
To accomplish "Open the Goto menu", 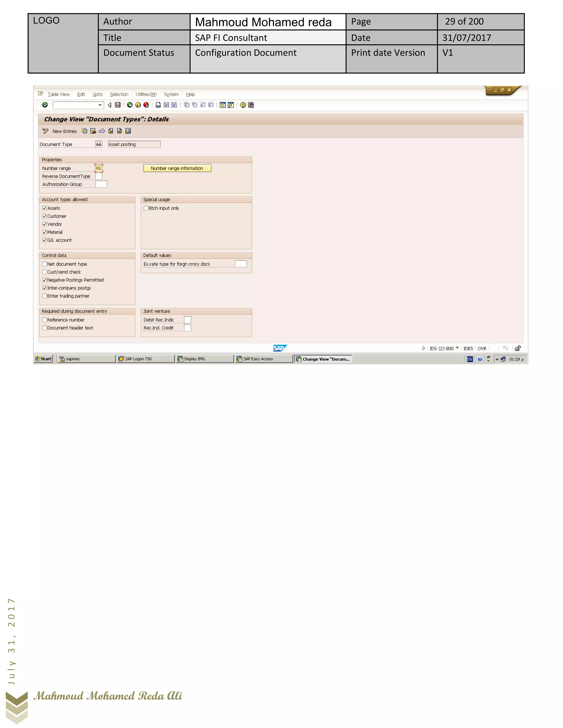I will 97,94.
